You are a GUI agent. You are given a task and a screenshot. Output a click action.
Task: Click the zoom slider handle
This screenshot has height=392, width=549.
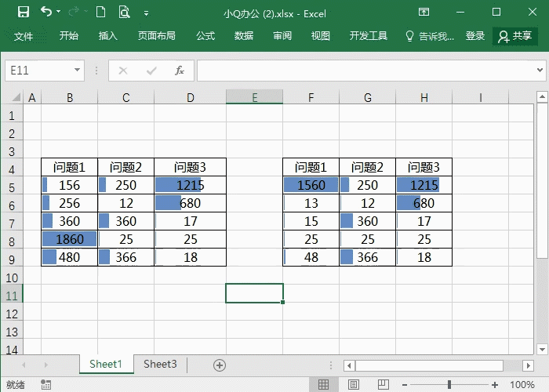449,385
